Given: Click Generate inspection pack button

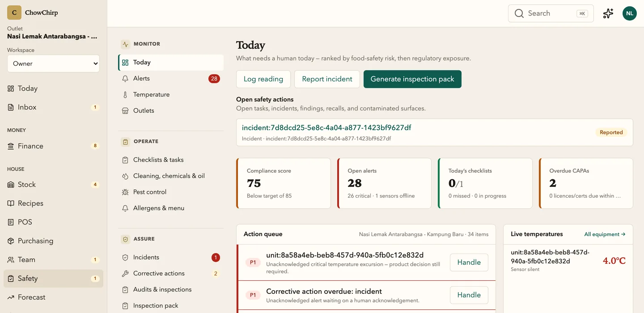Looking at the screenshot, I should [412, 79].
